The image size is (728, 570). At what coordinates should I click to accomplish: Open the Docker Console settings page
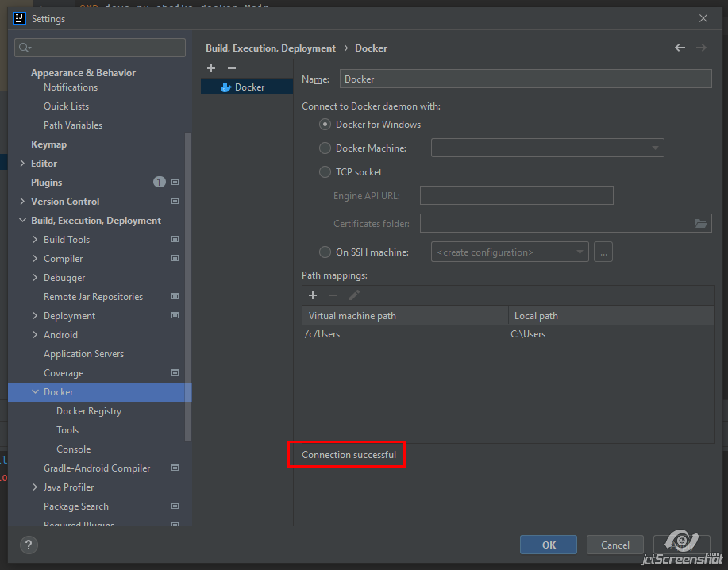click(73, 449)
